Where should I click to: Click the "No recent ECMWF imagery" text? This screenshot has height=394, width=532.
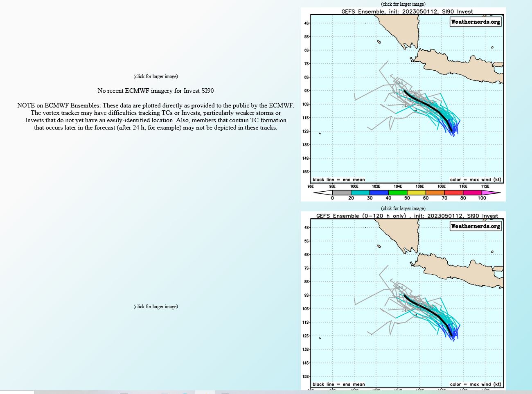156,91
